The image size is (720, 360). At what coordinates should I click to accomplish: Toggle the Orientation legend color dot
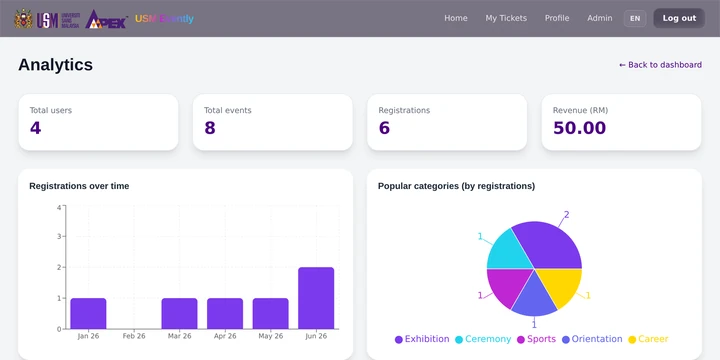[x=566, y=340]
